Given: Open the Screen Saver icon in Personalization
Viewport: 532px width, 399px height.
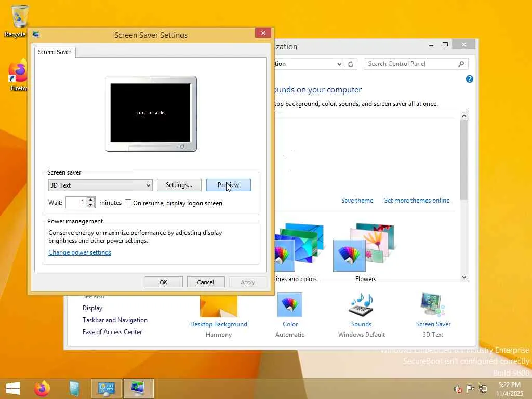Looking at the screenshot, I should tap(433, 304).
